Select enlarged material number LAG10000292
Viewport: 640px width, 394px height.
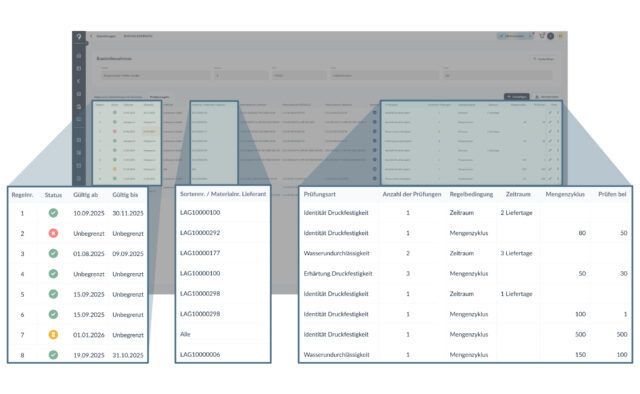(200, 233)
